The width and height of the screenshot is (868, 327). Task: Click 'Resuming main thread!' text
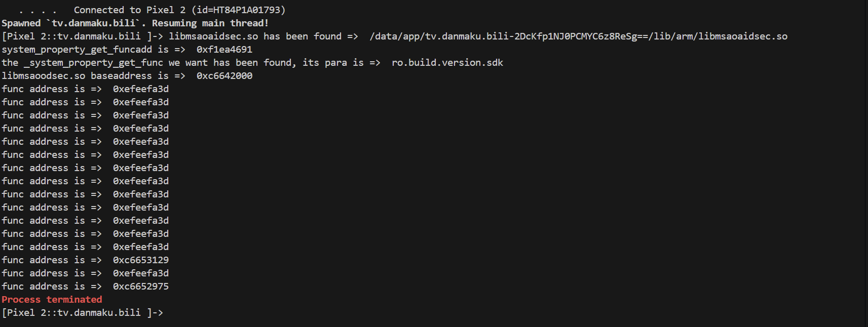tap(210, 23)
